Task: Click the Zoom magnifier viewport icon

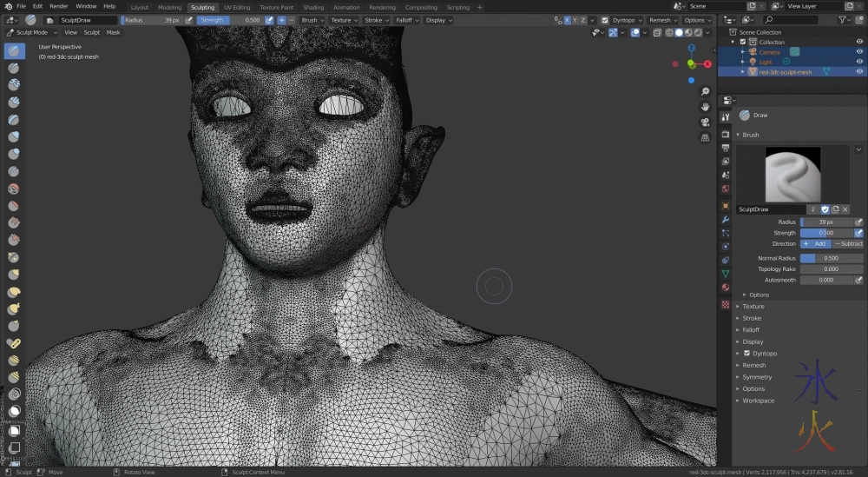Action: tap(705, 92)
